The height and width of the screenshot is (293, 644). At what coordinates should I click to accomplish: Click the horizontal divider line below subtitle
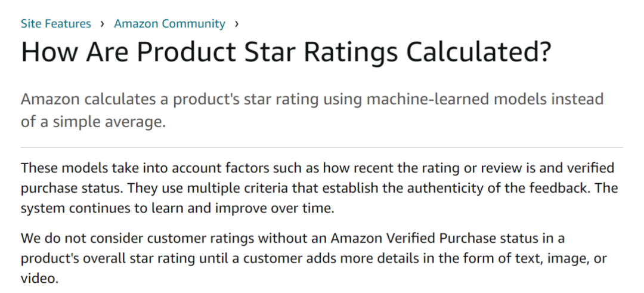pos(321,147)
